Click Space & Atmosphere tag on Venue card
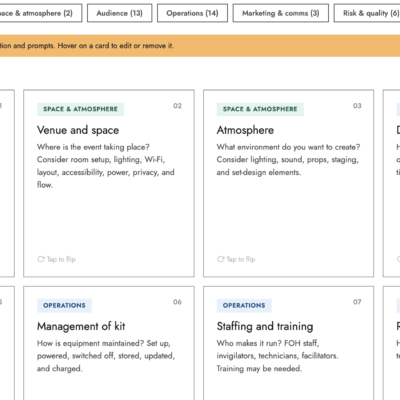 [80, 109]
